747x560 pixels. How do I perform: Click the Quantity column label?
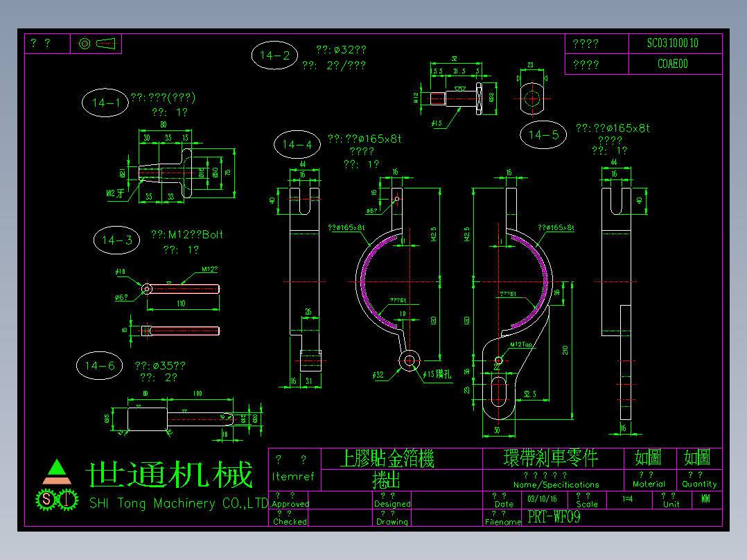[x=699, y=484]
